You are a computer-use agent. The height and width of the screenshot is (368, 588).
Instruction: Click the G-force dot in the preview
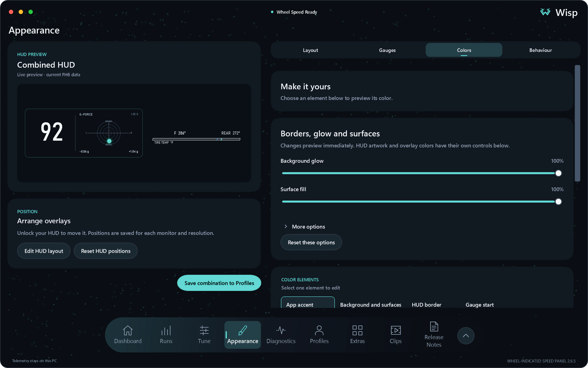pyautogui.click(x=109, y=141)
